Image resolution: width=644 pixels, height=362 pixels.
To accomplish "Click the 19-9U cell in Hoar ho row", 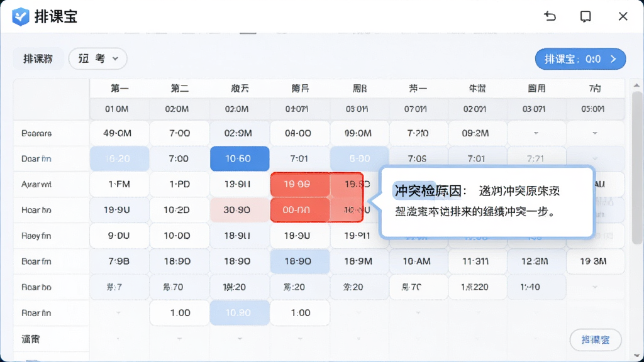I will point(119,210).
